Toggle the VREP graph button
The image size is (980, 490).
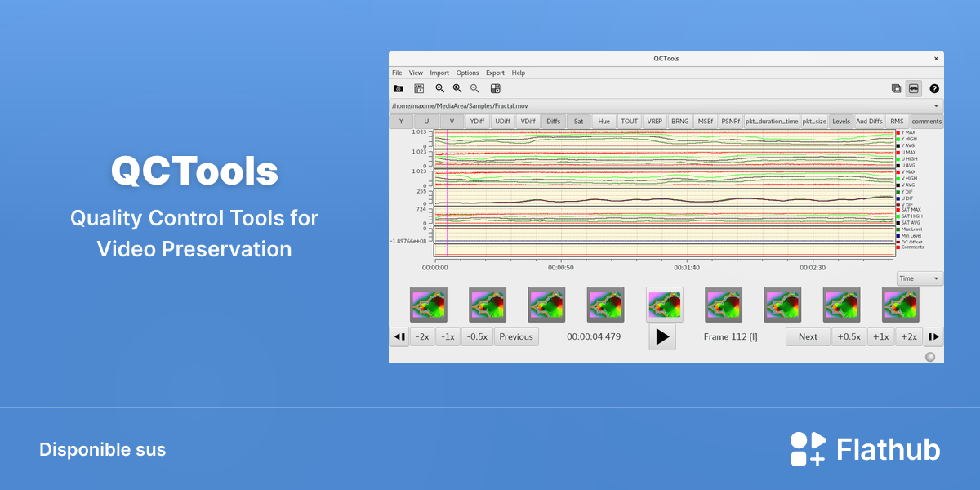[x=654, y=121]
